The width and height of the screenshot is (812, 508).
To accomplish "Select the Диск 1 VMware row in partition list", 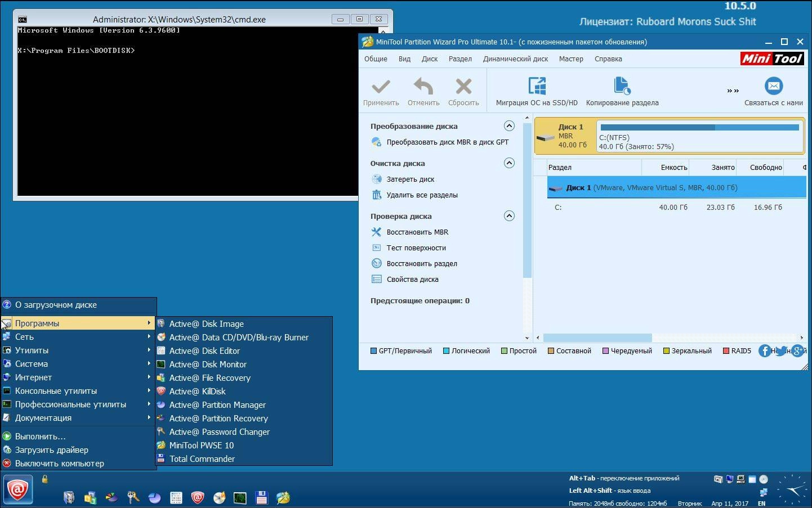I will (x=676, y=187).
